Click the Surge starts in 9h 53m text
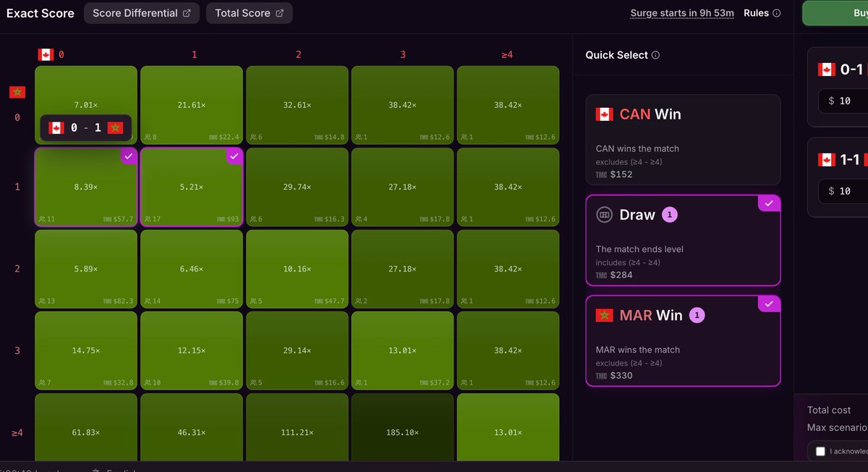The width and height of the screenshot is (868, 472). [x=682, y=13]
